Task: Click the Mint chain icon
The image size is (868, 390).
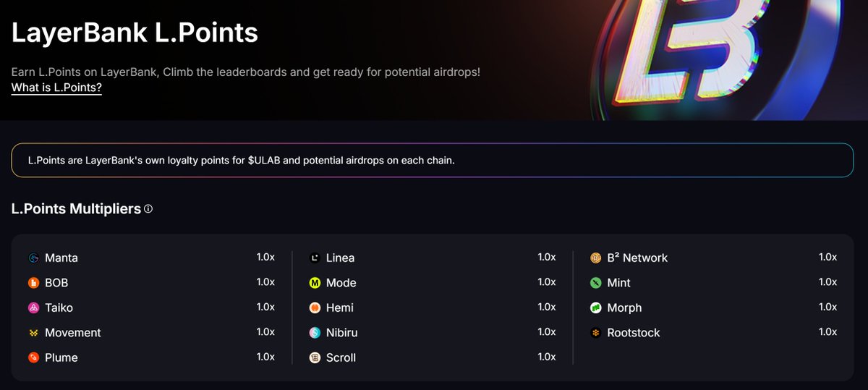Action: point(595,283)
